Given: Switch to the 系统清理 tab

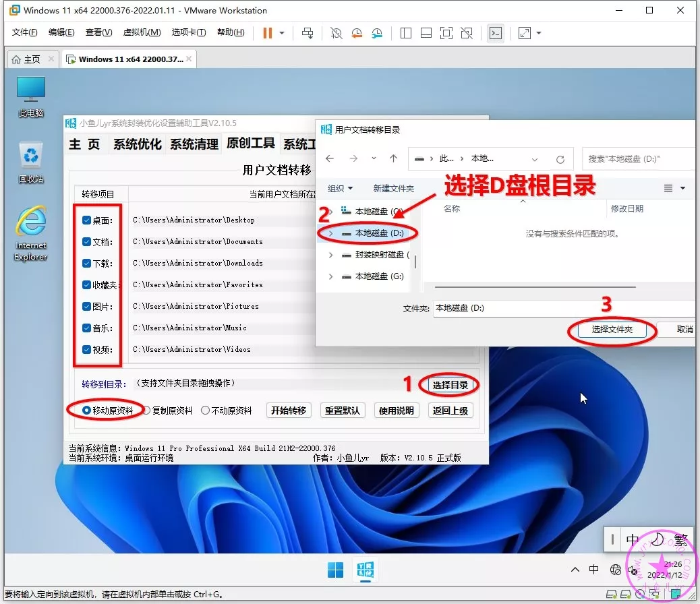Looking at the screenshot, I should pyautogui.click(x=194, y=144).
